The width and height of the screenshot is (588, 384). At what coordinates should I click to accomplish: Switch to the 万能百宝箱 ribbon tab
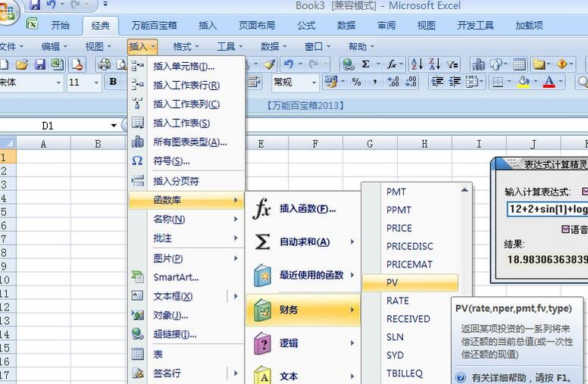click(x=154, y=26)
